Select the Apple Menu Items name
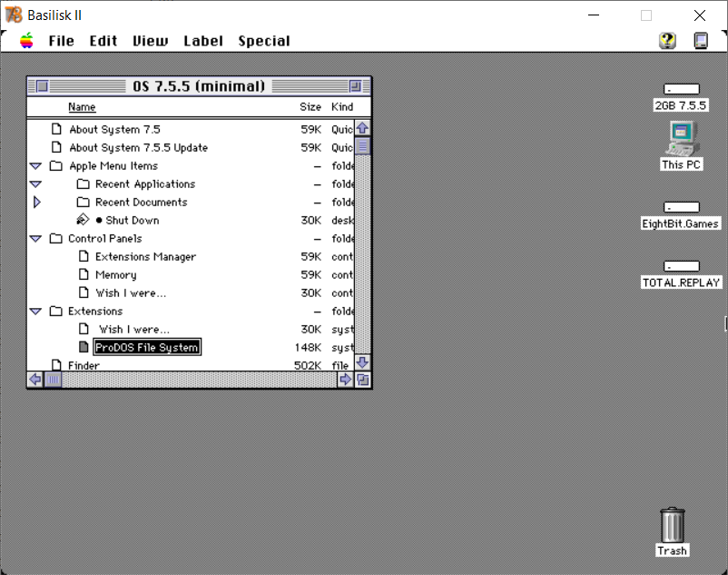The width and height of the screenshot is (728, 575). (x=113, y=166)
